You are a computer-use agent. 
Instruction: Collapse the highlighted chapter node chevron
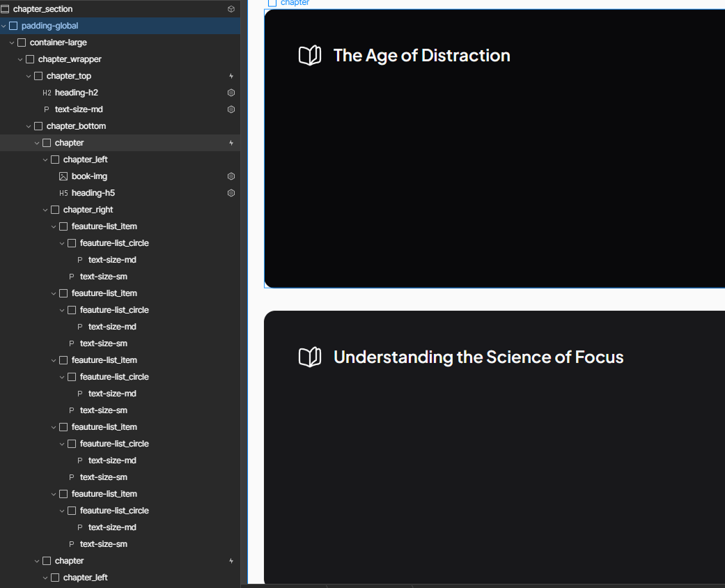click(37, 143)
